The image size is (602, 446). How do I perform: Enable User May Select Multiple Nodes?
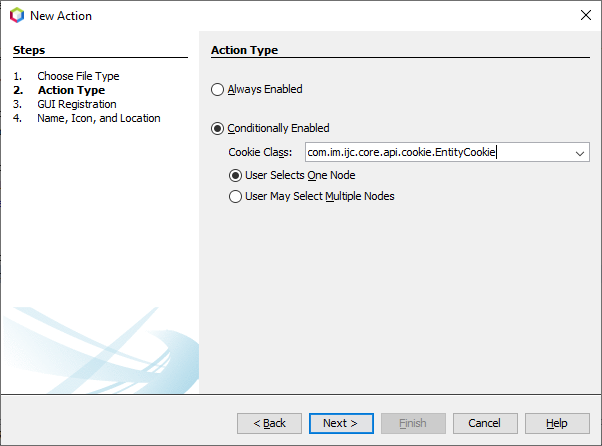tap(236, 196)
